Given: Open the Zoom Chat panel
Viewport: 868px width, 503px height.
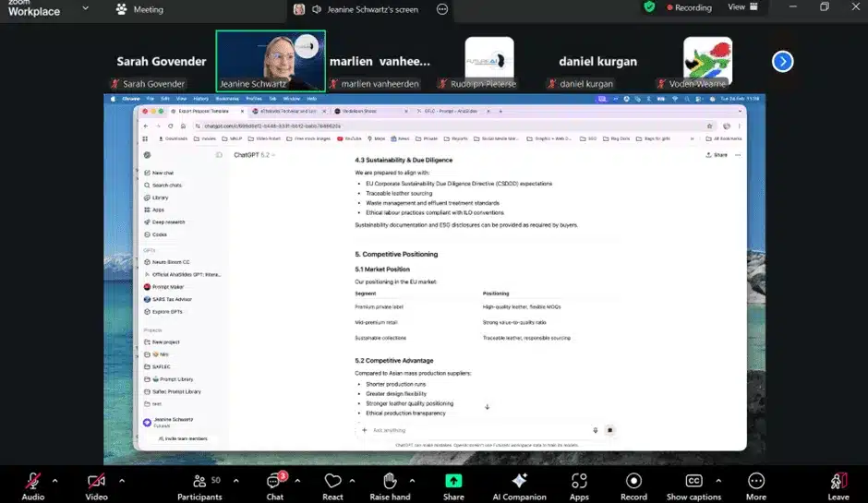Looking at the screenshot, I should pyautogui.click(x=275, y=486).
